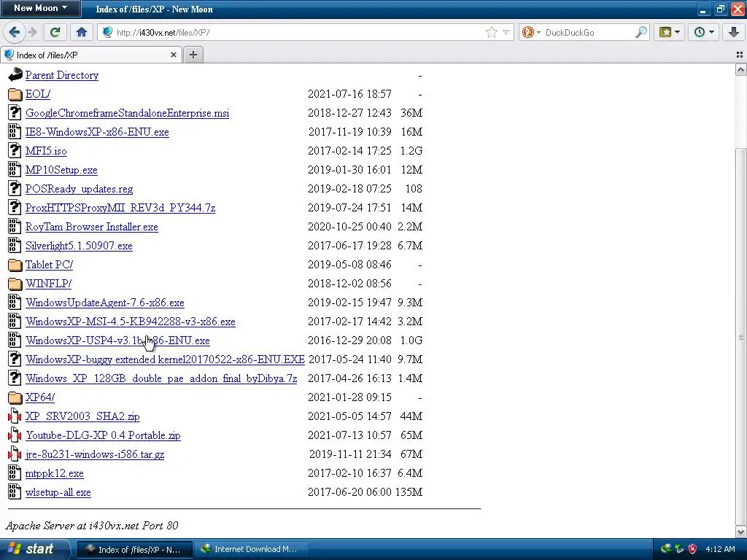
Task: Click ProxHTTPSProxyMII_REV3d_PY344.7z link
Action: [x=120, y=208]
